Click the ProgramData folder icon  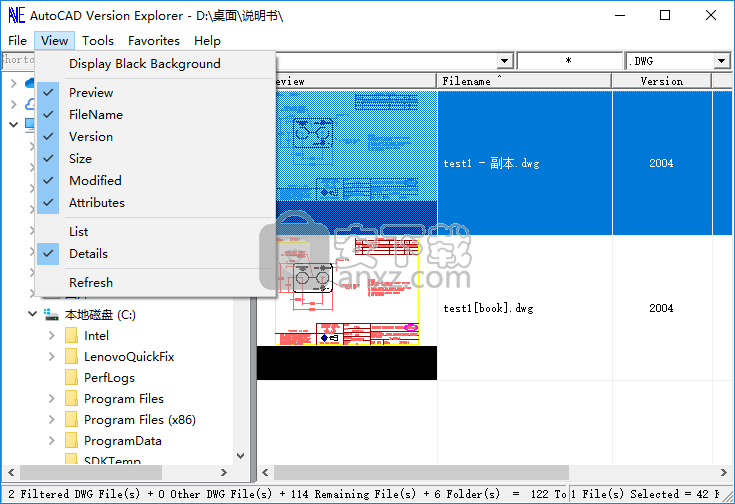click(71, 441)
